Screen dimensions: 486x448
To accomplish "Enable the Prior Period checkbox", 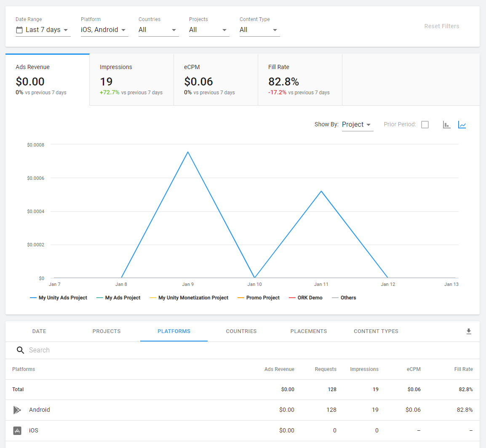I will tap(425, 124).
